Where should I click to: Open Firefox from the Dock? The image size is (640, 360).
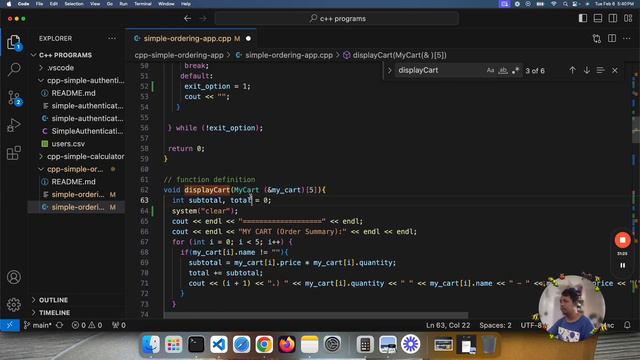[287, 344]
